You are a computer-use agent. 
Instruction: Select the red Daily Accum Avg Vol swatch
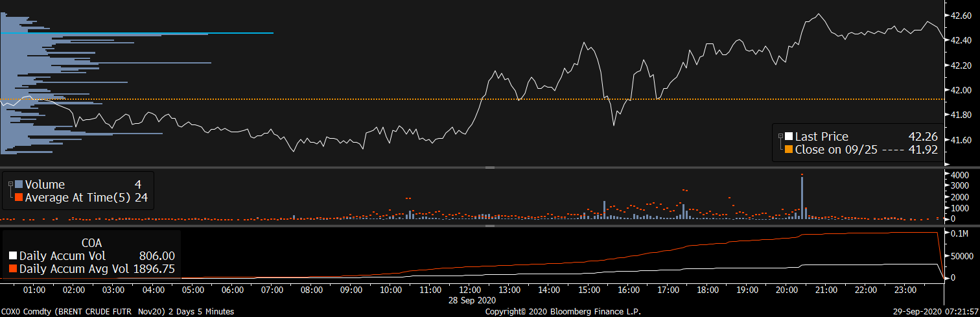pyautogui.click(x=13, y=268)
